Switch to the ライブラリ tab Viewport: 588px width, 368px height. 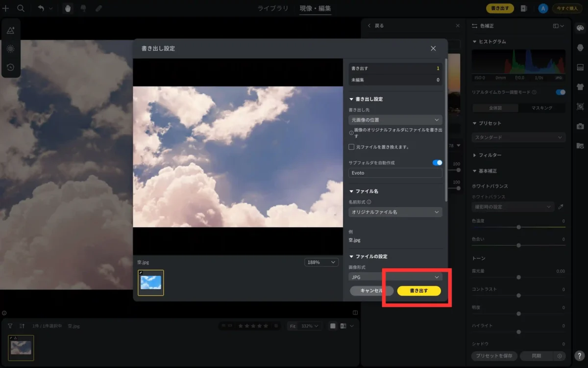[x=274, y=8]
